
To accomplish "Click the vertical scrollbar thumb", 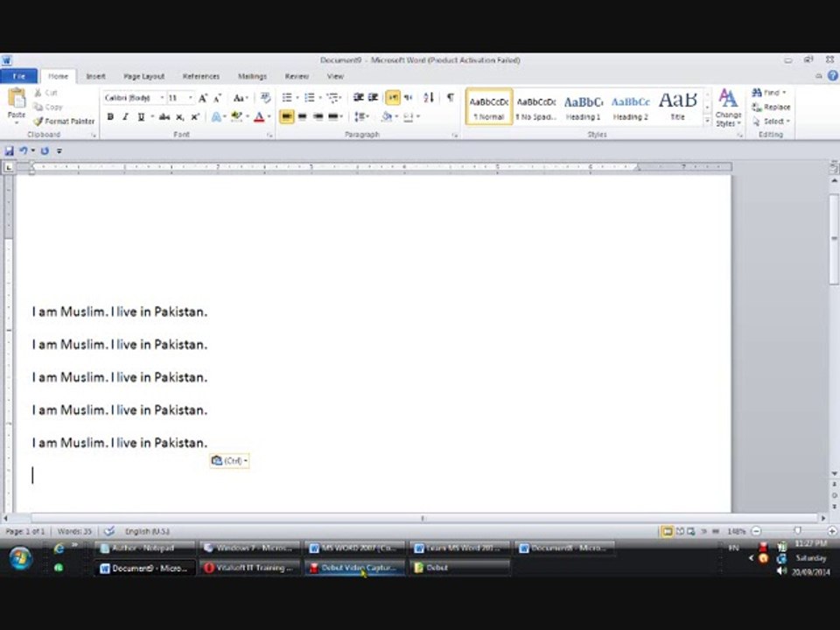I will pyautogui.click(x=834, y=239).
